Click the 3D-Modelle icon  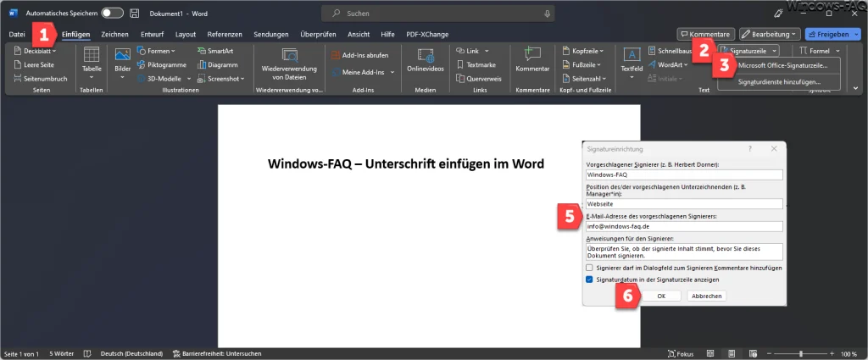pyautogui.click(x=142, y=79)
